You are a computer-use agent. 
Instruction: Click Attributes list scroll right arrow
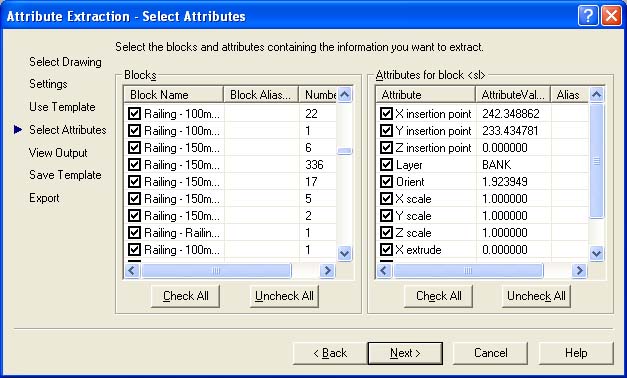(x=579, y=271)
